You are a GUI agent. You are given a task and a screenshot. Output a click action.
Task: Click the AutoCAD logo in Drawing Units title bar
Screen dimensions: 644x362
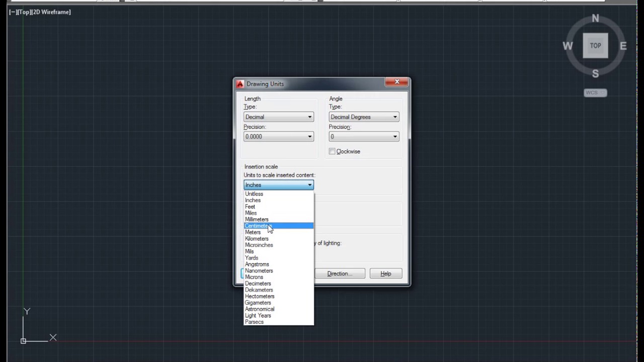tap(240, 84)
